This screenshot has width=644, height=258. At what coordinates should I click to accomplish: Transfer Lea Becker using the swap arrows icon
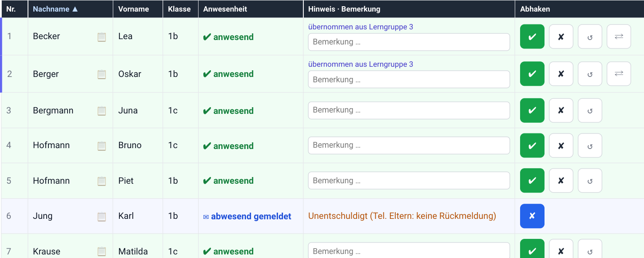(x=619, y=36)
